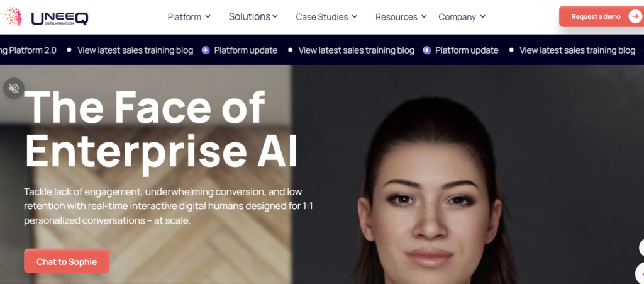Click the Request a demo button
644x284 pixels.
[x=601, y=17]
